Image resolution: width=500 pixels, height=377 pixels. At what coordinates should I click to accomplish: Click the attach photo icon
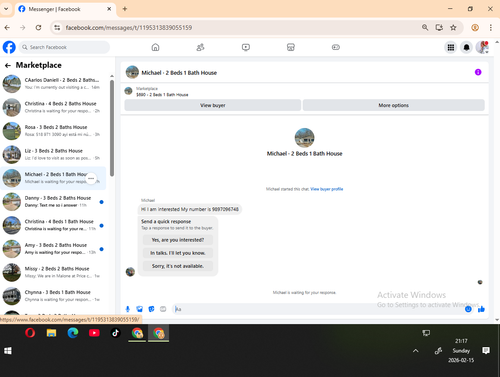[x=139, y=309]
